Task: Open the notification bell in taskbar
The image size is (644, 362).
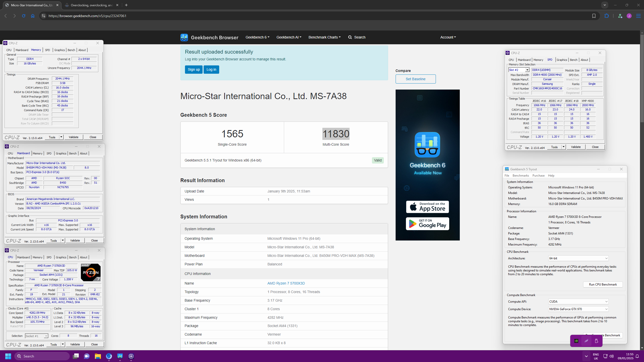Action: (x=637, y=356)
